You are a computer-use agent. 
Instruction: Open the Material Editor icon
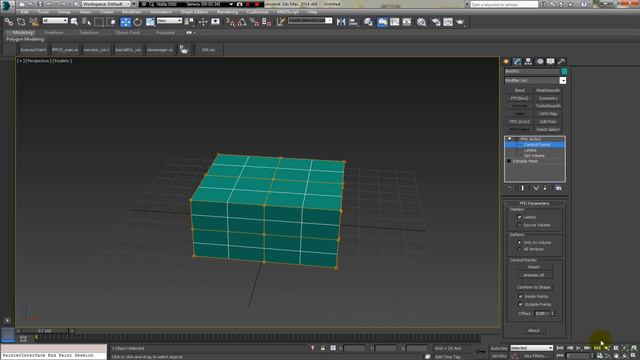click(422, 22)
